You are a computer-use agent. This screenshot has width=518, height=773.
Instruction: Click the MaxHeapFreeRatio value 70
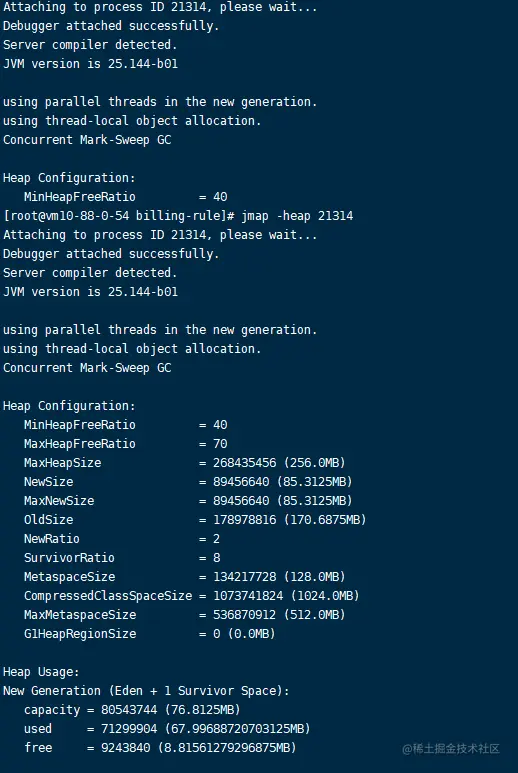(220, 444)
